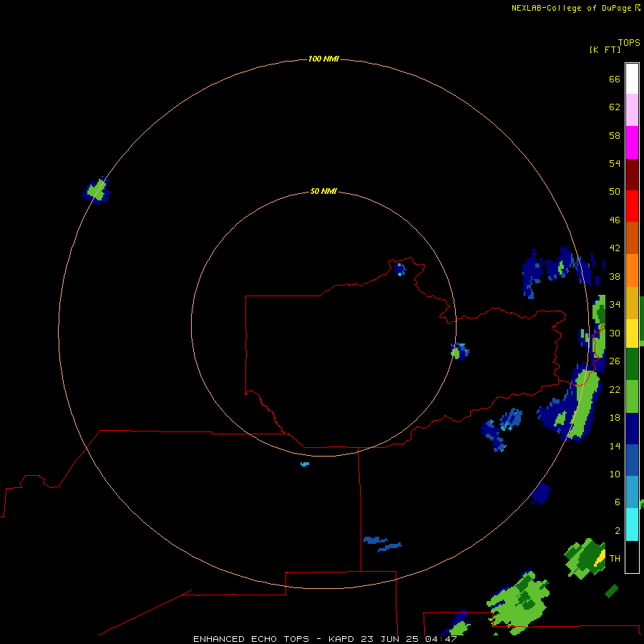The height and width of the screenshot is (644, 644).
Task: Click the '04:47' timestamp in the caption
Action: pyautogui.click(x=441, y=639)
